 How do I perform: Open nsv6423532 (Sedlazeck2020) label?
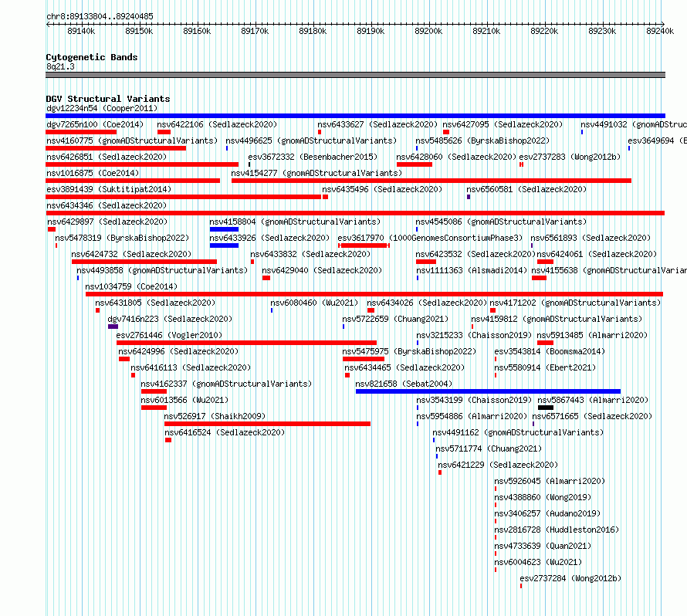[475, 254]
